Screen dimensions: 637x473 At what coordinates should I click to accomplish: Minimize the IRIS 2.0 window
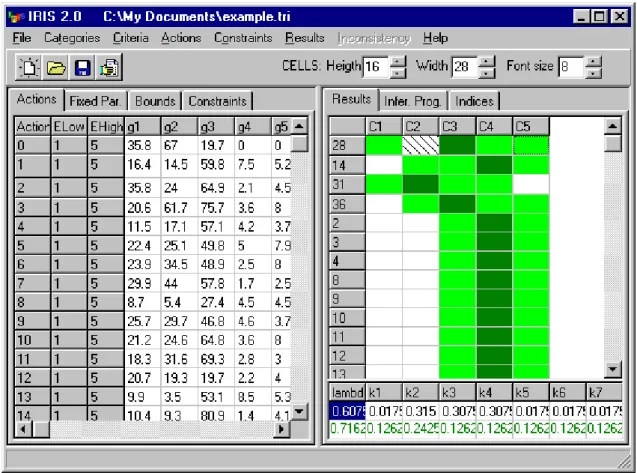tap(582, 17)
